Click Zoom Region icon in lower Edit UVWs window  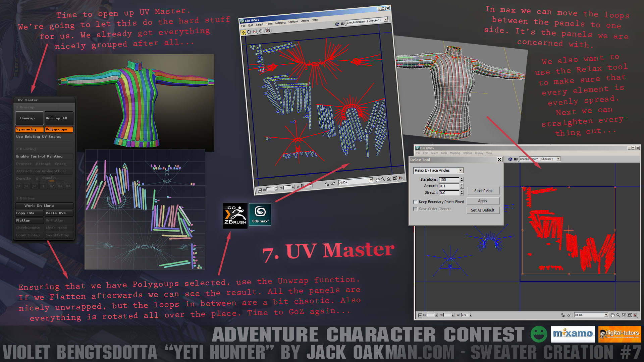[624, 315]
